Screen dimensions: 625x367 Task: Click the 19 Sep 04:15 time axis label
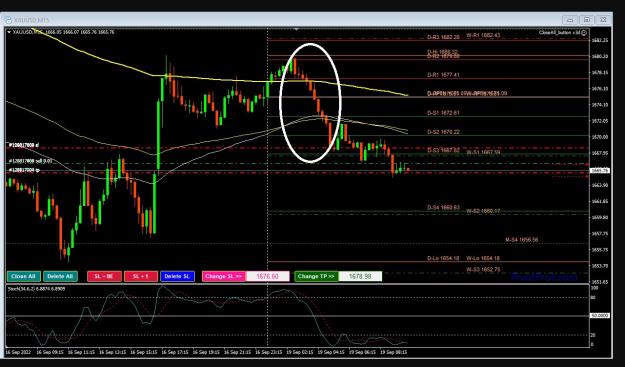coord(331,352)
